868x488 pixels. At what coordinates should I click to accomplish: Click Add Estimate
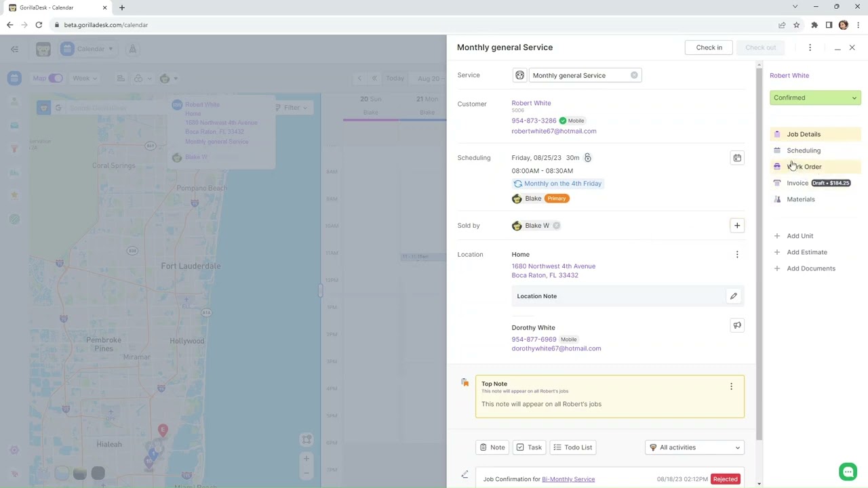pos(806,252)
